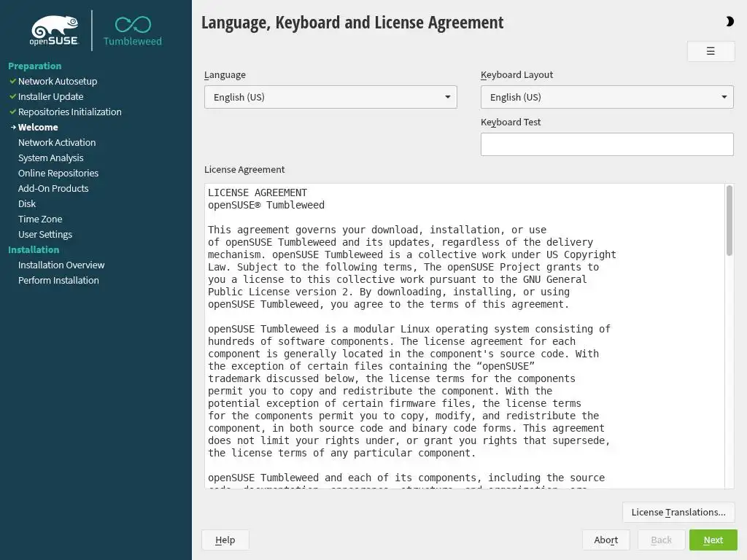Click the arrow marker beside Welcome

click(13, 127)
